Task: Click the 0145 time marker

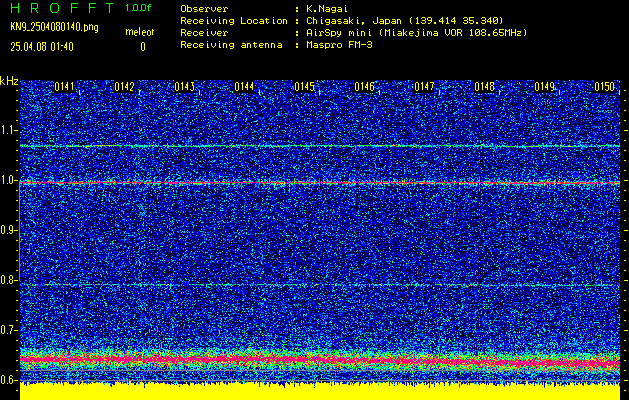Action: (304, 87)
